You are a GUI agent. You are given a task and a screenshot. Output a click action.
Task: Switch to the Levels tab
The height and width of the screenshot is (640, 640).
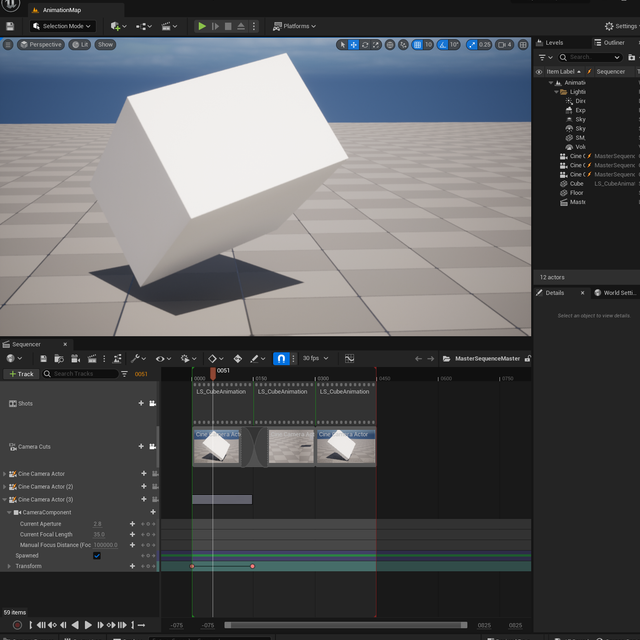[x=551, y=43]
